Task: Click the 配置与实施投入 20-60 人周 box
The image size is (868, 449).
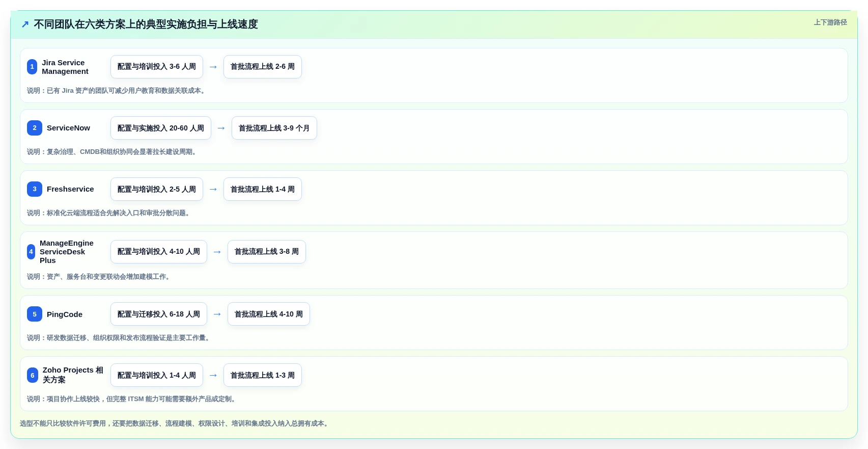Action: point(161,128)
